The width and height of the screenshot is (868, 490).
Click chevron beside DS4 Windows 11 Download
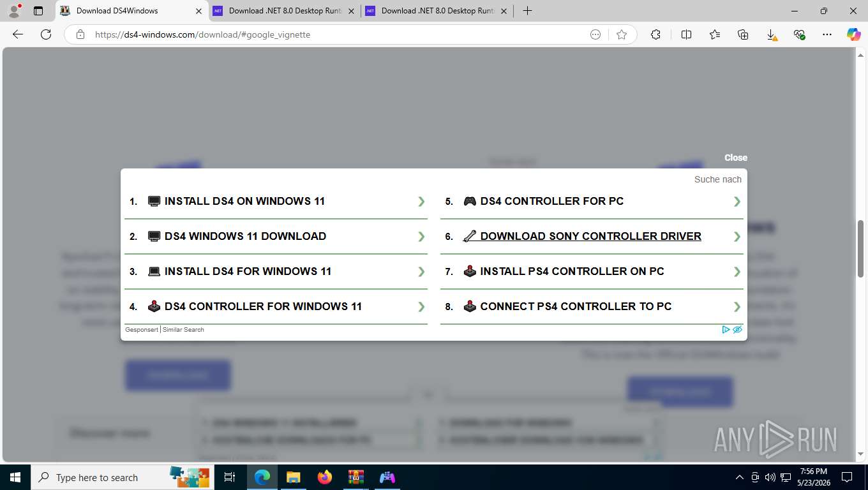tap(421, 237)
